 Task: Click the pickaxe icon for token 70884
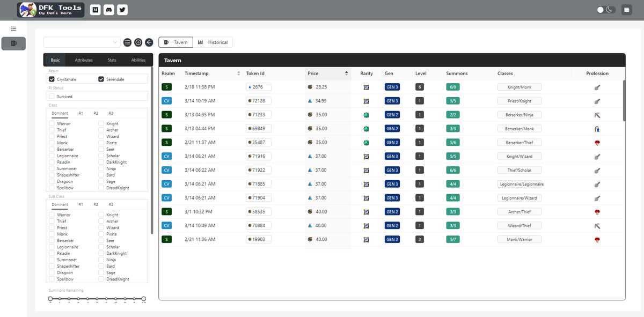coord(597,226)
